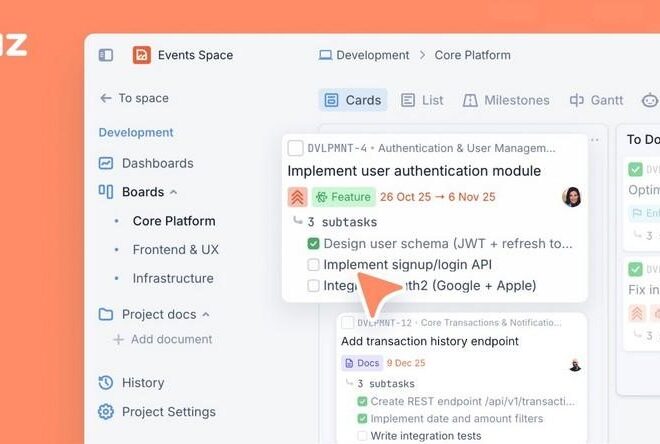Viewport: 660px width, 444px height.
Task: Click the plus icon for Add document
Action: 118,339
